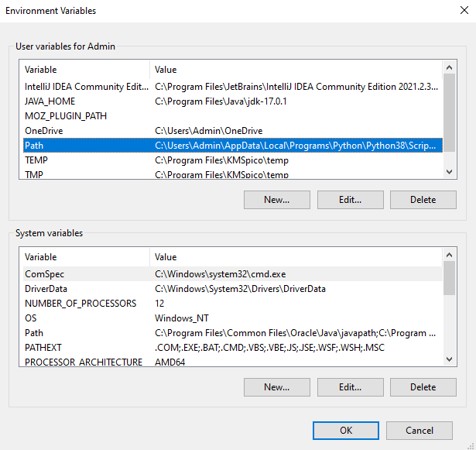Select the MOZ_PLUGIN_PATH variable
476x450 pixels.
tap(233, 116)
